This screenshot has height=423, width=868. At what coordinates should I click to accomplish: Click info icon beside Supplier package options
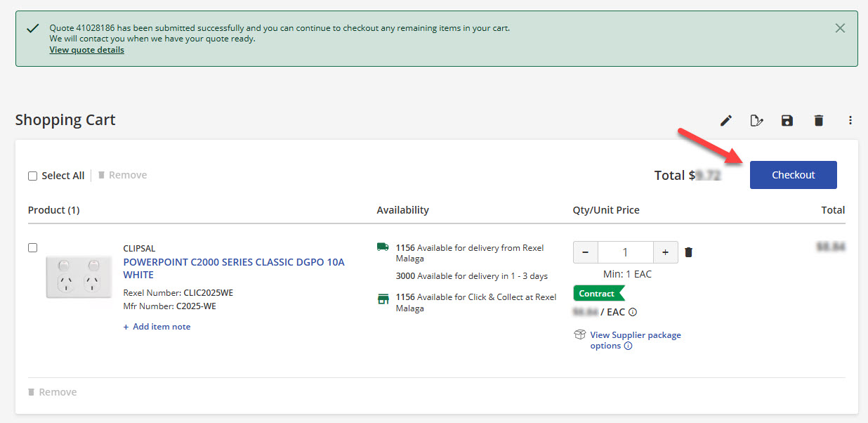pyautogui.click(x=629, y=346)
